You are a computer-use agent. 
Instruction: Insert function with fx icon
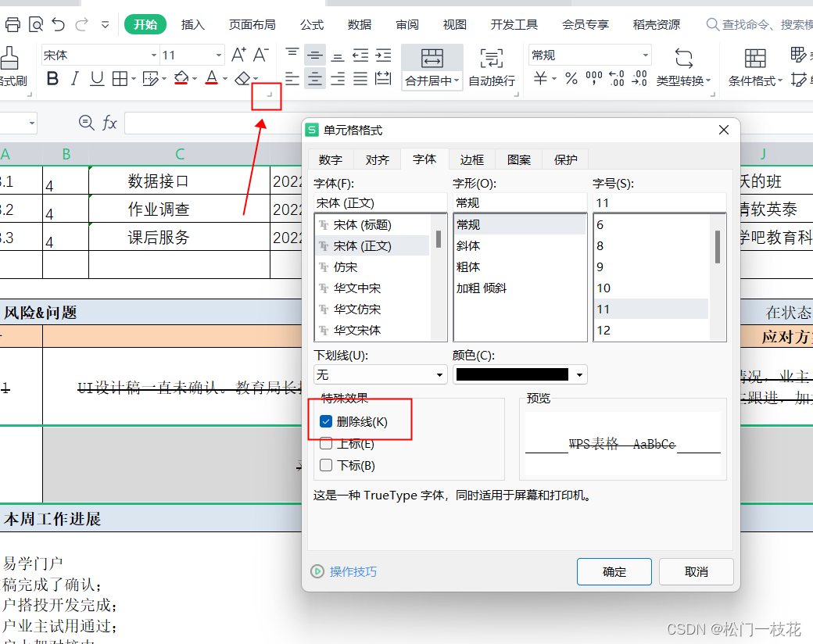point(109,123)
